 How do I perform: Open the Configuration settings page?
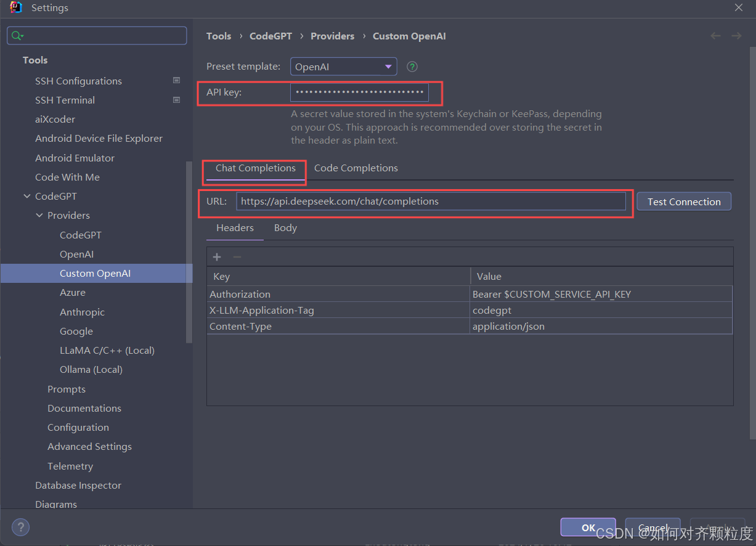(x=78, y=427)
